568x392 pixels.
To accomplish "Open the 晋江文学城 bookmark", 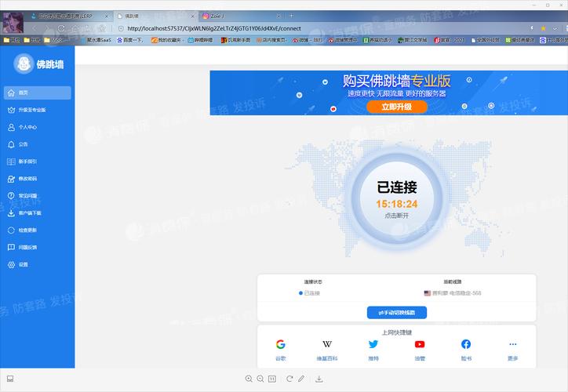I will coord(412,40).
